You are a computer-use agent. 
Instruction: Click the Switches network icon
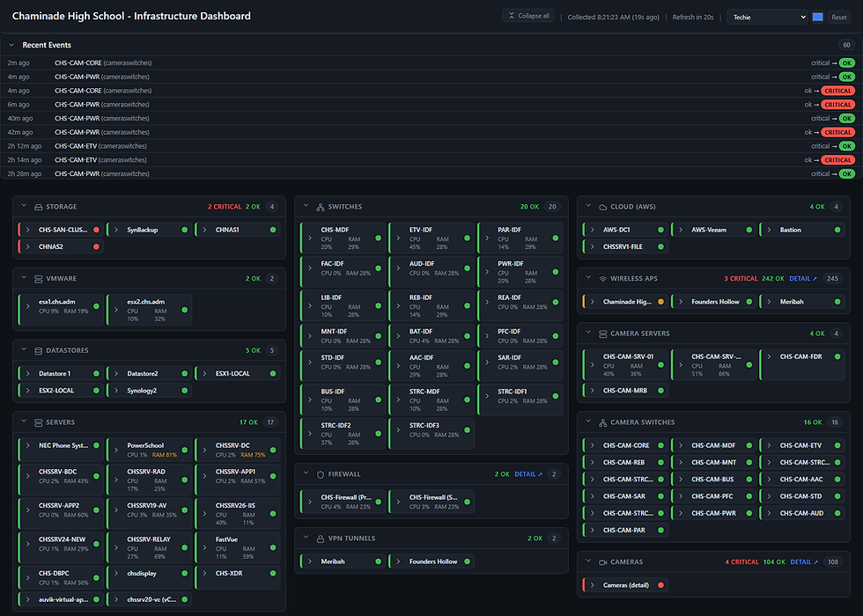[321, 208]
